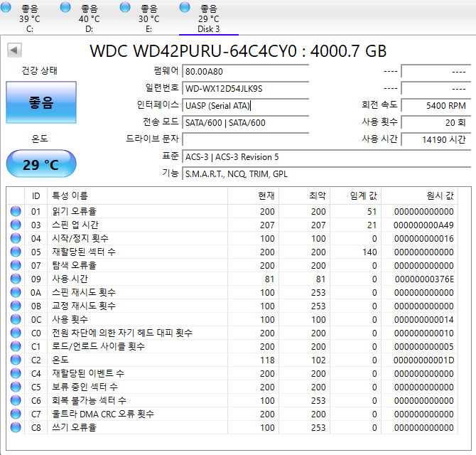Click the 일련번호 serial number field
The image size is (476, 455).
[245, 88]
